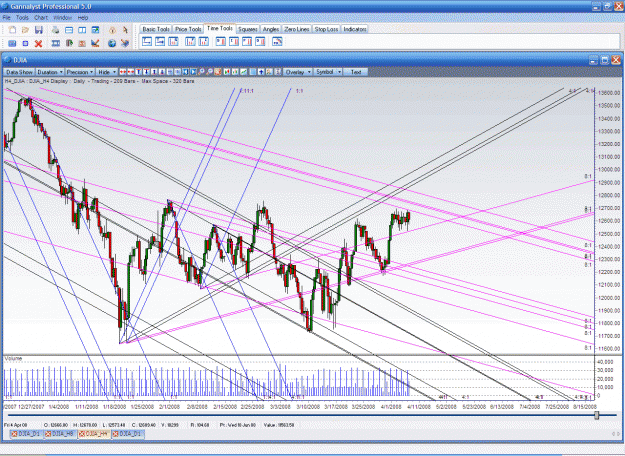
Task: Click the green line chart icon
Action: 243,72
